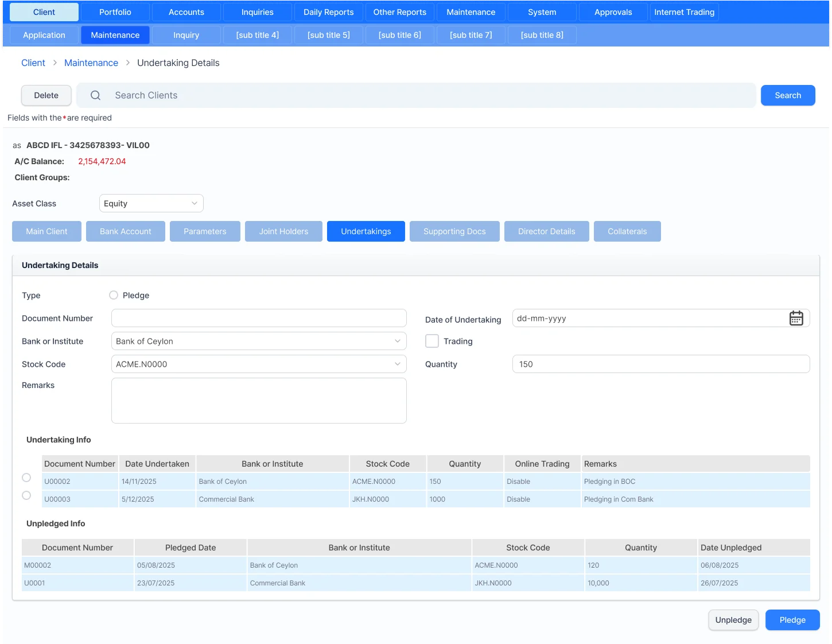Open the Bank or Institute dropdown

point(259,341)
